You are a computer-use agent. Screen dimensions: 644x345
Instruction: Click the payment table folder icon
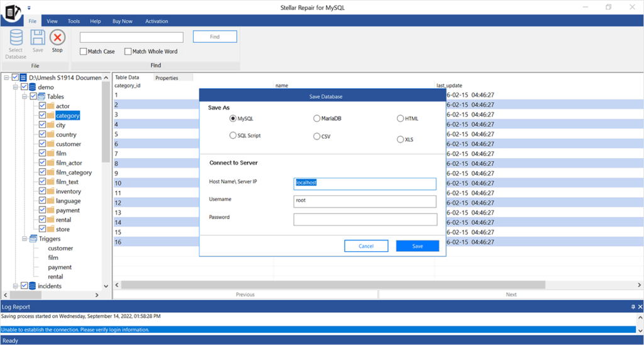point(50,210)
